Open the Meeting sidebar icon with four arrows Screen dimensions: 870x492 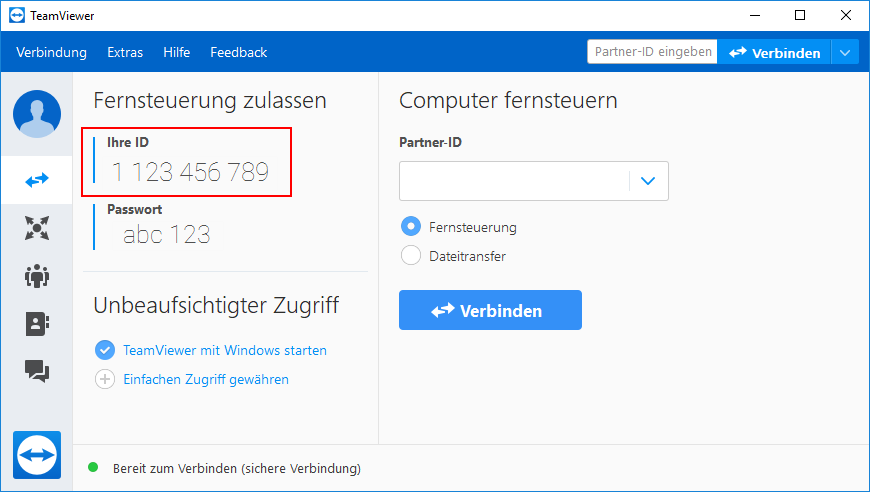tap(37, 228)
